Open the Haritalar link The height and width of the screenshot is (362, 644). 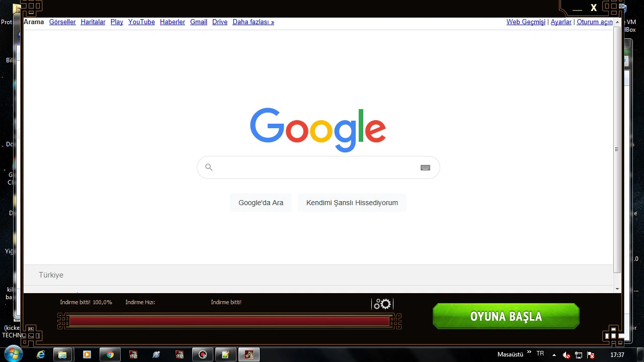point(93,22)
